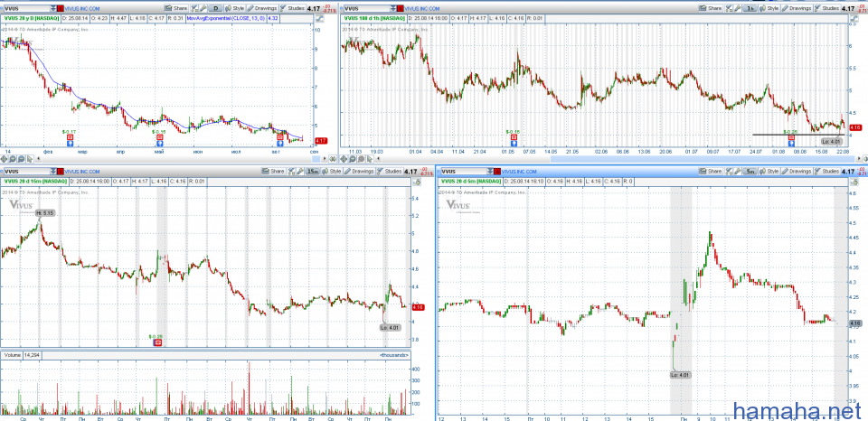Click the 1h timeframe button
The height and width of the screenshot is (421, 868).
point(750,8)
